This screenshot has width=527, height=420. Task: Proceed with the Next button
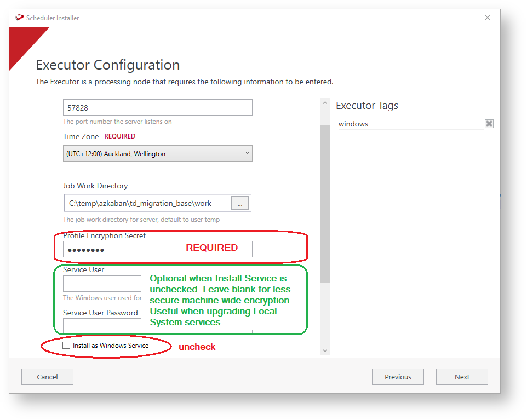pyautogui.click(x=462, y=377)
